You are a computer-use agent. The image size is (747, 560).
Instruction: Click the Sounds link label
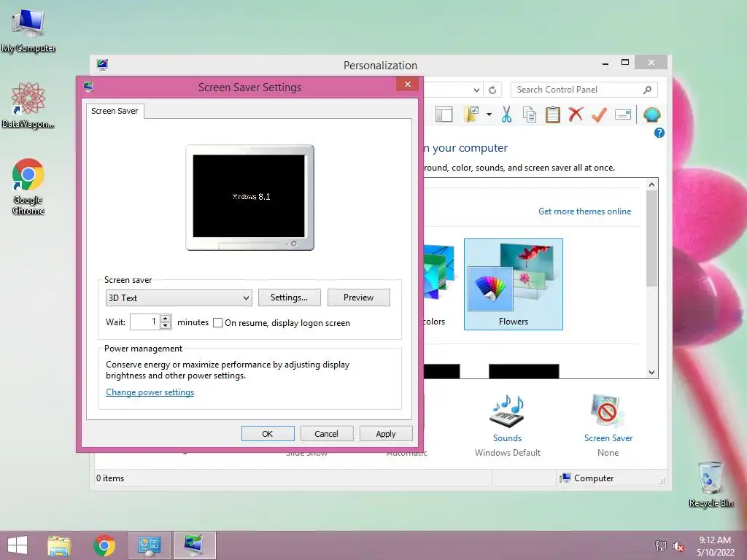tap(508, 438)
